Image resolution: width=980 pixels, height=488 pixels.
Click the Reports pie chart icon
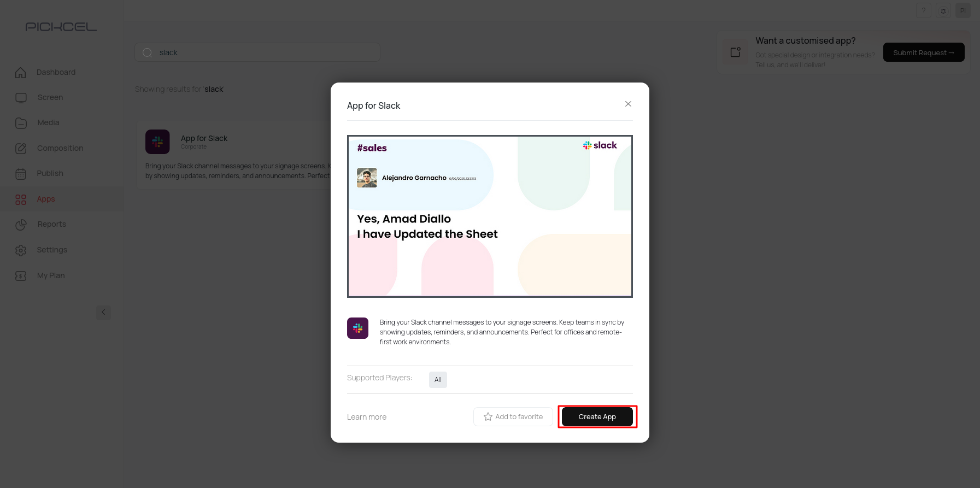(x=21, y=225)
